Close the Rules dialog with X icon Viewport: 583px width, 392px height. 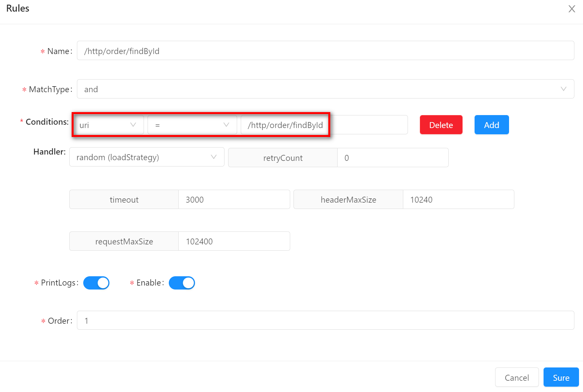(x=571, y=9)
